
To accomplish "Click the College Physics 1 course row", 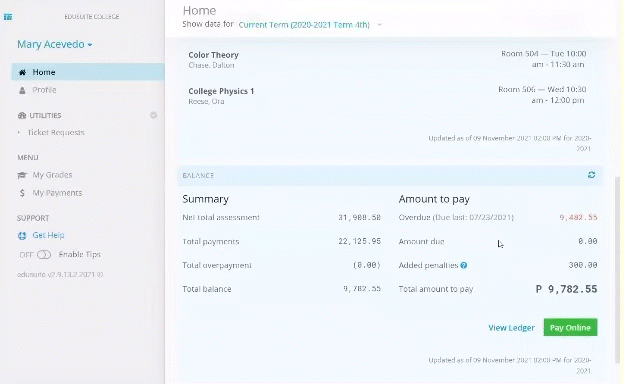I will [x=387, y=95].
